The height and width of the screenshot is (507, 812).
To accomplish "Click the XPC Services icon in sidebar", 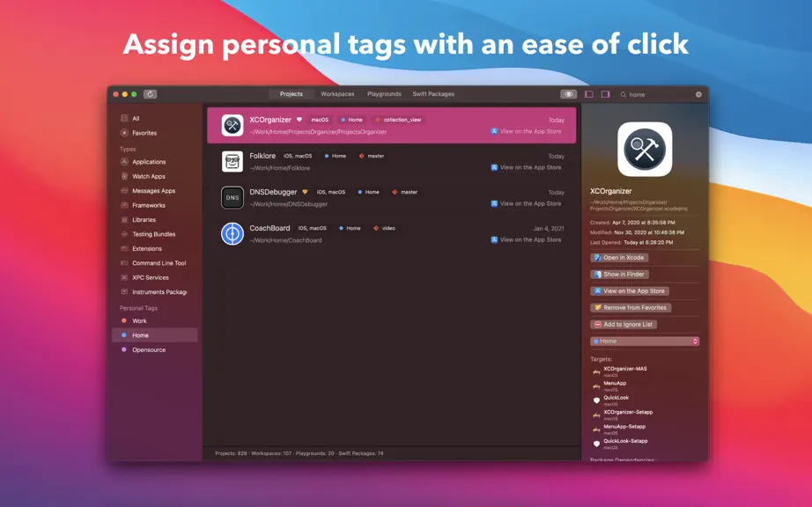I will pos(124,278).
